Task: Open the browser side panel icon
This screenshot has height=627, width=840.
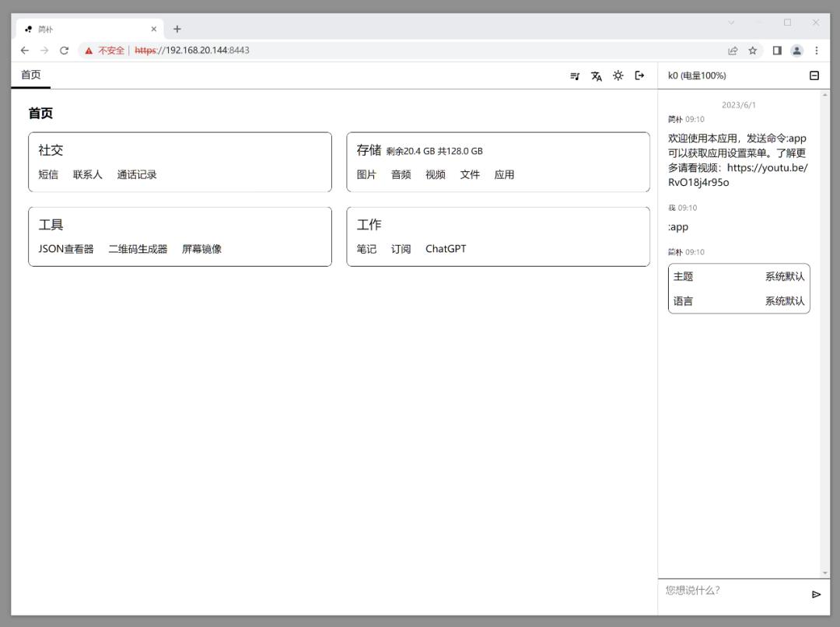Action: coord(777,50)
